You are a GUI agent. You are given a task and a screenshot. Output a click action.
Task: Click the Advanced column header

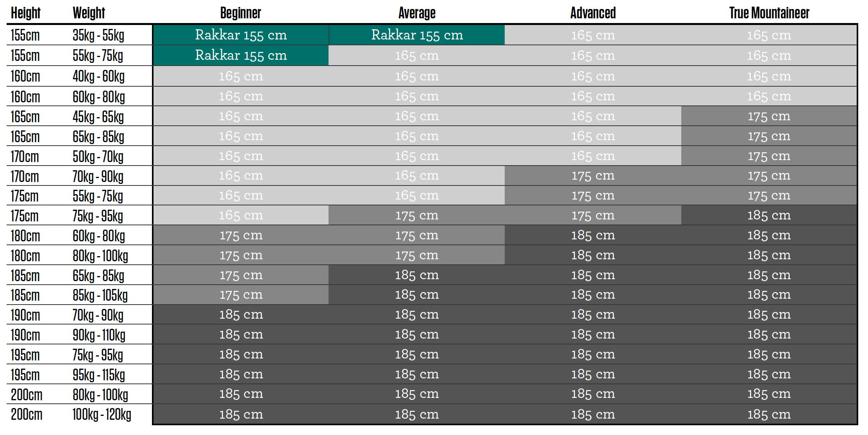click(x=593, y=13)
